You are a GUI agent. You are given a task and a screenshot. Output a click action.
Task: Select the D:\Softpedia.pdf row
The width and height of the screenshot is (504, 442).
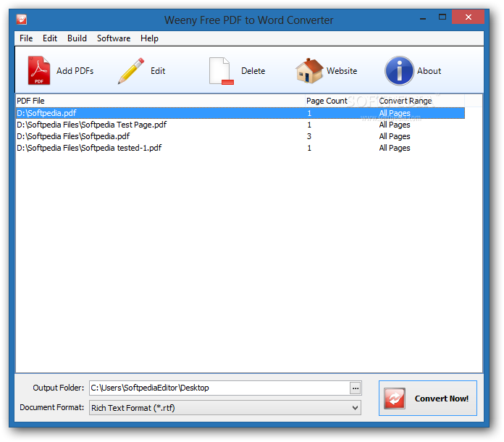[240, 113]
